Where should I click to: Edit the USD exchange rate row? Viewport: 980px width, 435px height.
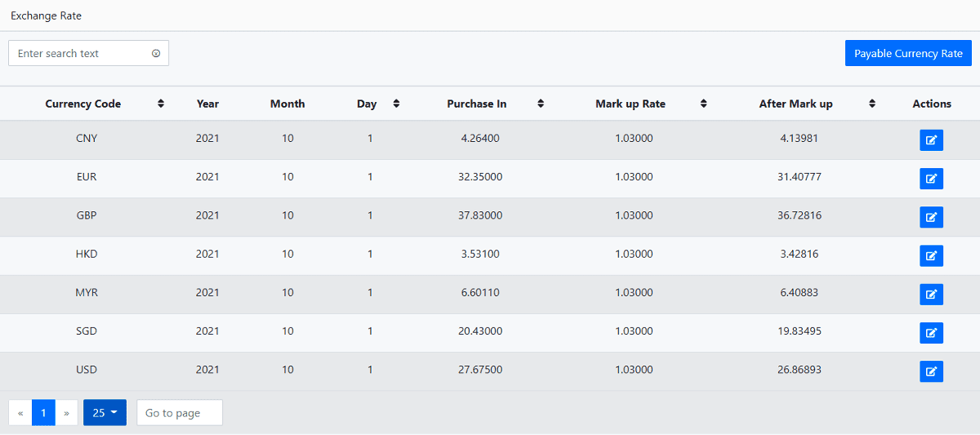pyautogui.click(x=931, y=371)
